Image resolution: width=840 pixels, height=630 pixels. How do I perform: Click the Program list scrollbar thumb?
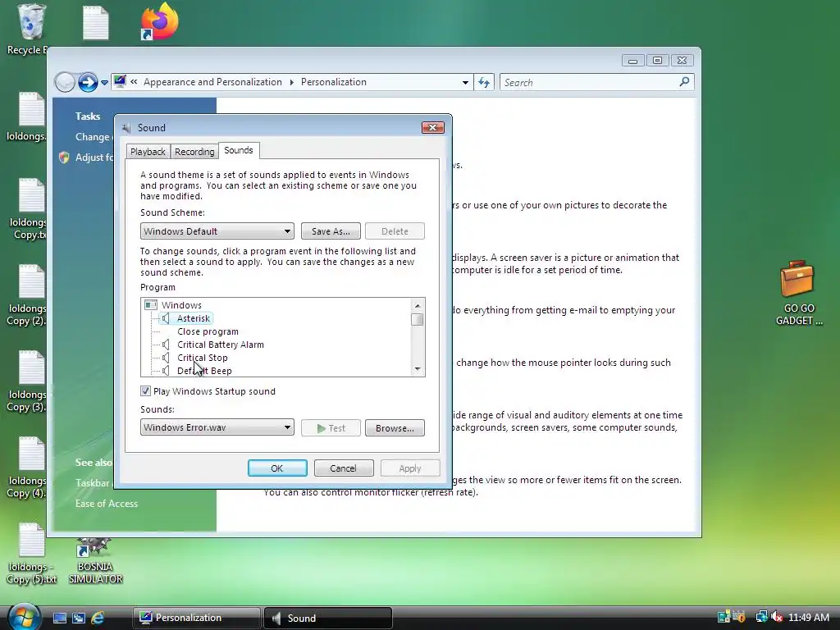[x=418, y=320]
